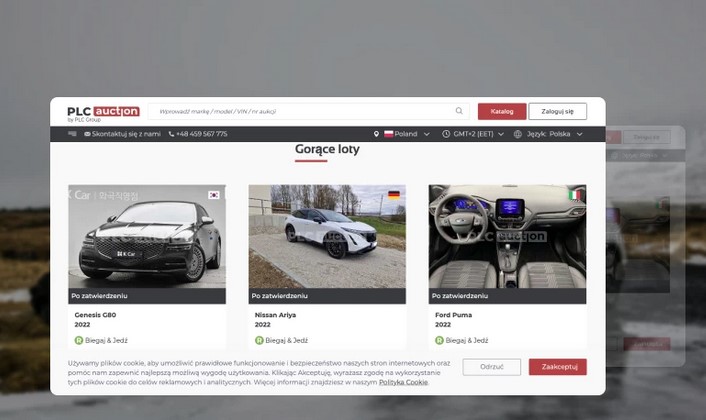This screenshot has height=420, width=706.
Task: Click "Po zatwierdzeniu" label on Genesis card
Action: (100, 296)
